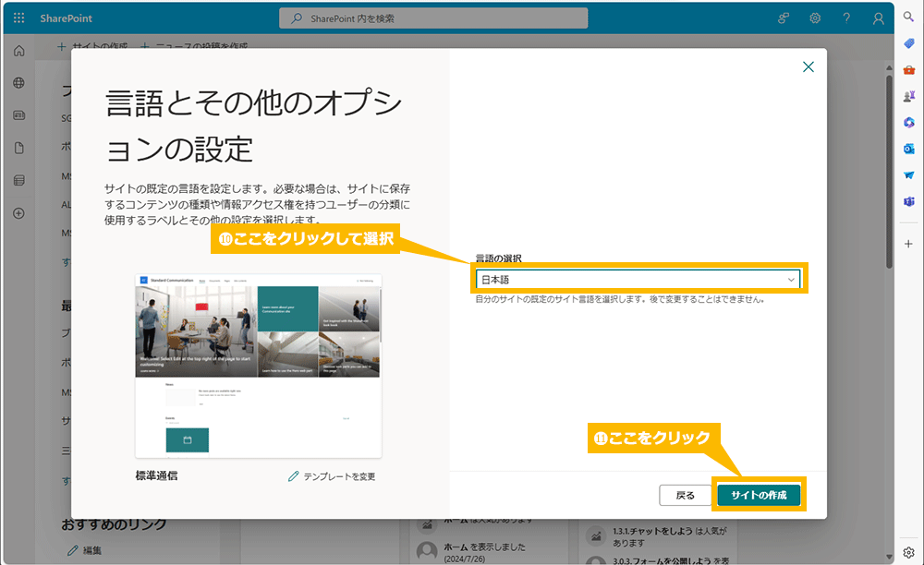Open the settings gear in the SharePoint header
The image size is (924, 565).
815,18
